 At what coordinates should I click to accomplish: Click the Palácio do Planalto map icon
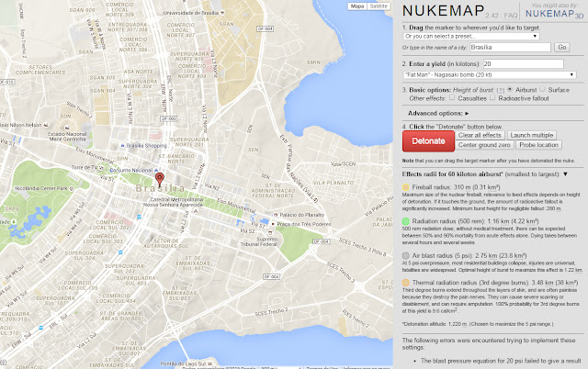(x=276, y=215)
